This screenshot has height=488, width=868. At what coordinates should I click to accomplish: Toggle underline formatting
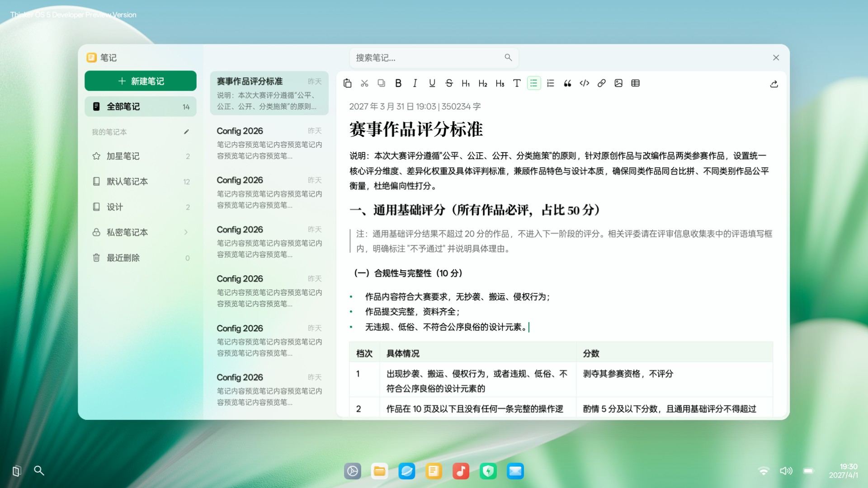432,83
